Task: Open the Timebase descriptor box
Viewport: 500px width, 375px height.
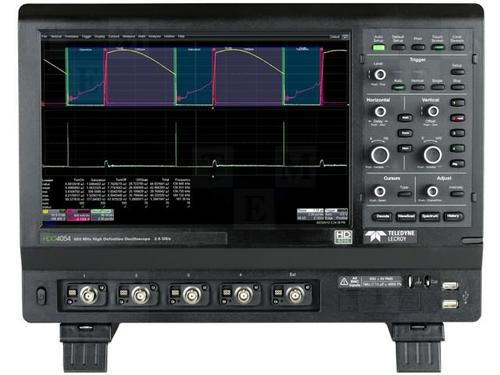Action: (310, 214)
